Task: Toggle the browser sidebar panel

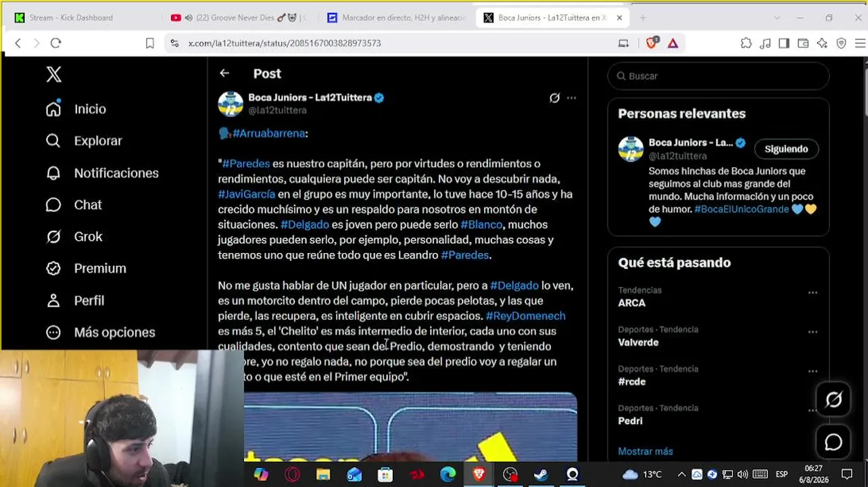Action: coord(784,43)
